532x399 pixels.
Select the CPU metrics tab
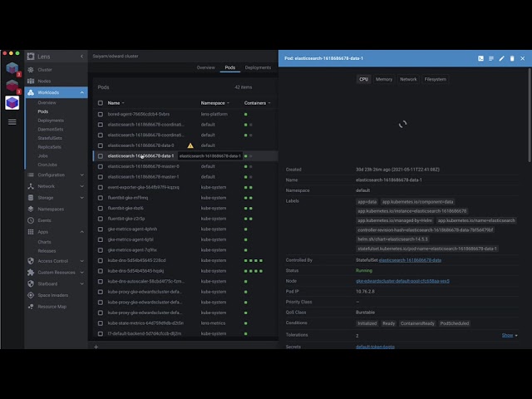click(x=364, y=80)
